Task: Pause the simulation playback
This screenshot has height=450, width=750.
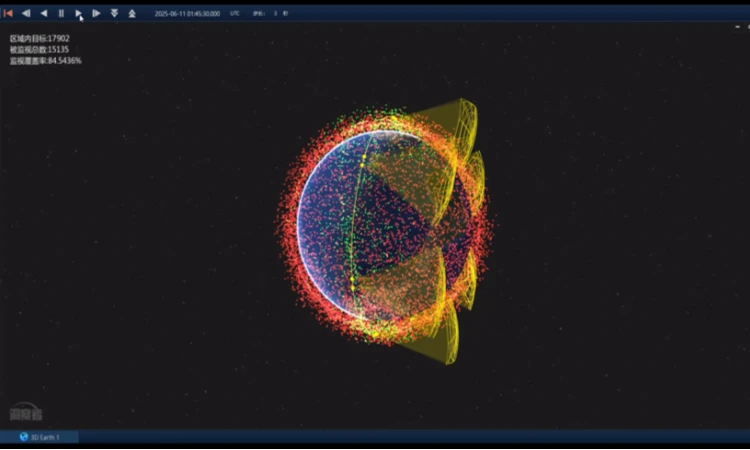Action: coord(61,13)
